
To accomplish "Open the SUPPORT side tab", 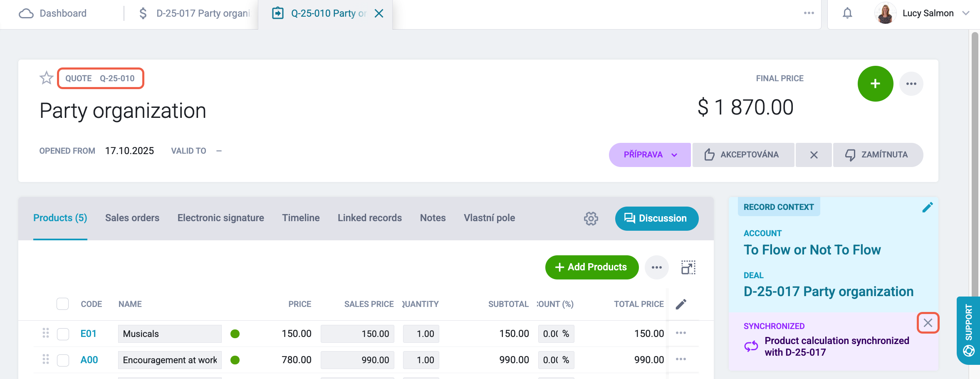I will (968, 331).
